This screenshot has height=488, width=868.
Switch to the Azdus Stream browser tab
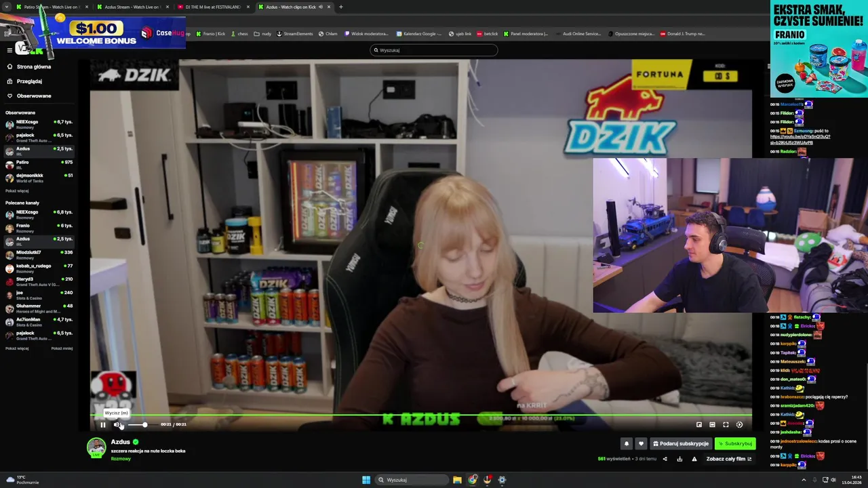132,7
